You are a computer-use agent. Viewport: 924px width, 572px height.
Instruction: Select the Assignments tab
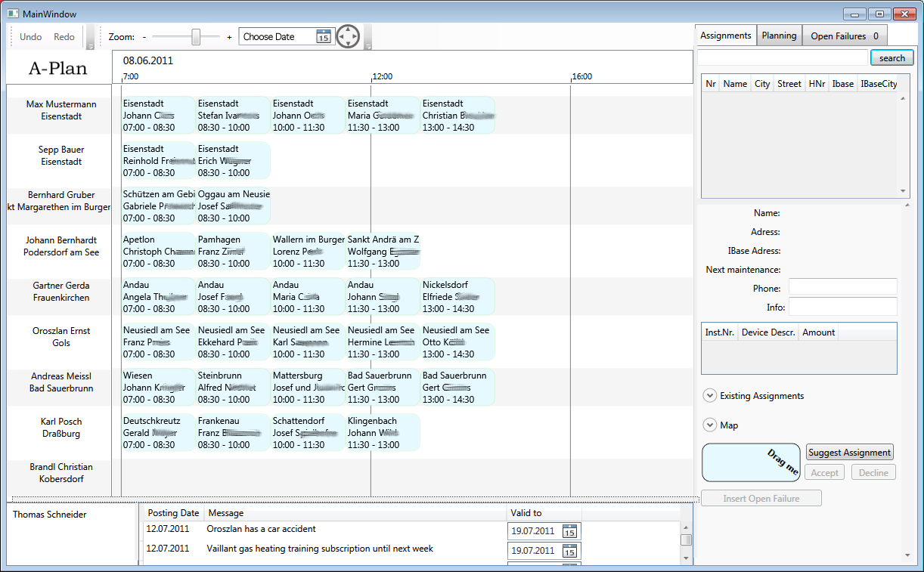725,36
